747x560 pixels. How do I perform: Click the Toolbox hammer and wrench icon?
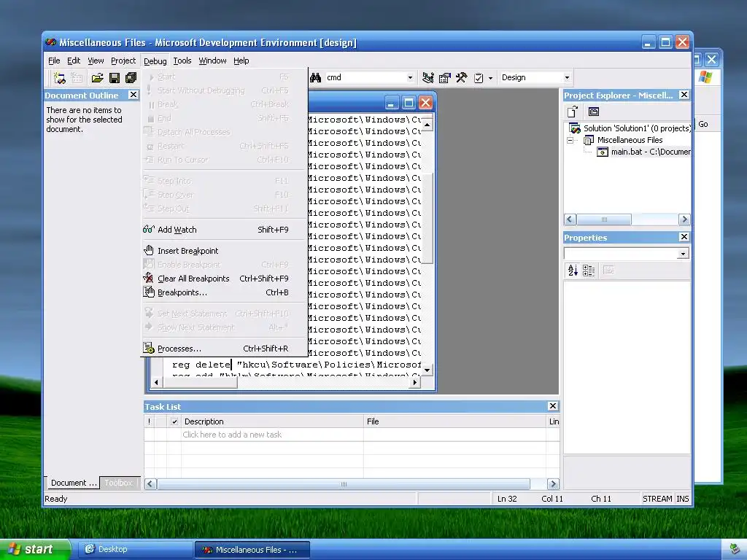pos(461,77)
